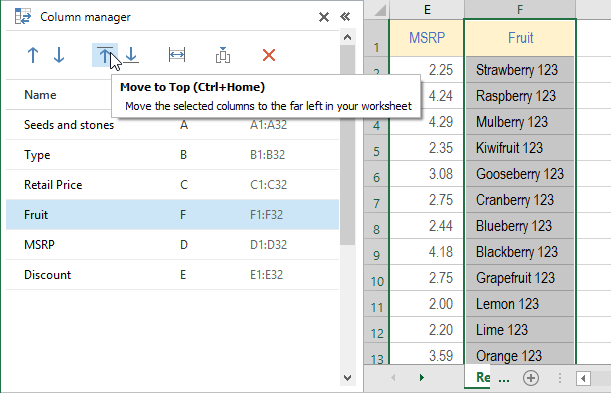611x393 pixels.
Task: Click the next sheet green arrow
Action: click(422, 377)
